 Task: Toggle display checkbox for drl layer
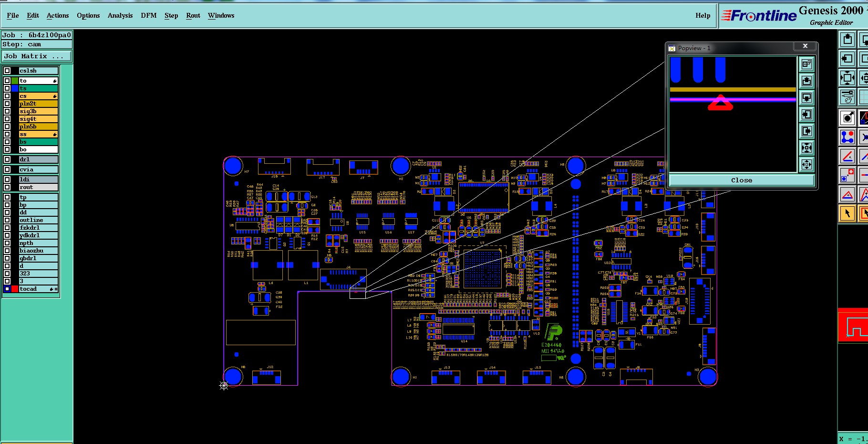pos(7,159)
